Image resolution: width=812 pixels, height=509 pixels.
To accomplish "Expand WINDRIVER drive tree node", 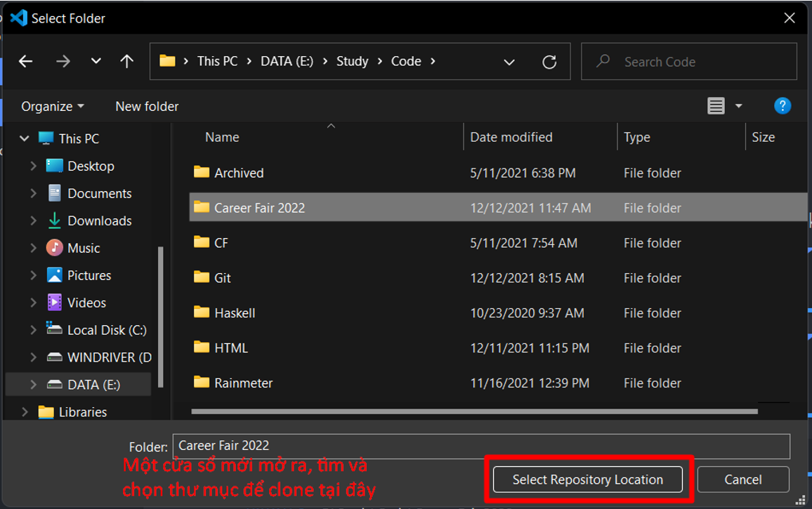I will point(33,357).
